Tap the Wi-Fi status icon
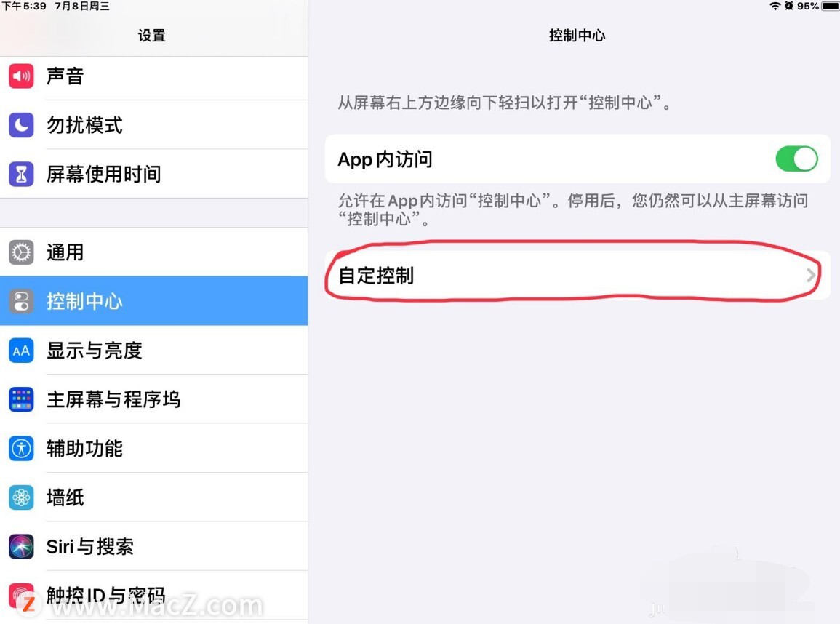Viewport: 840px width, 624px height. [775, 6]
